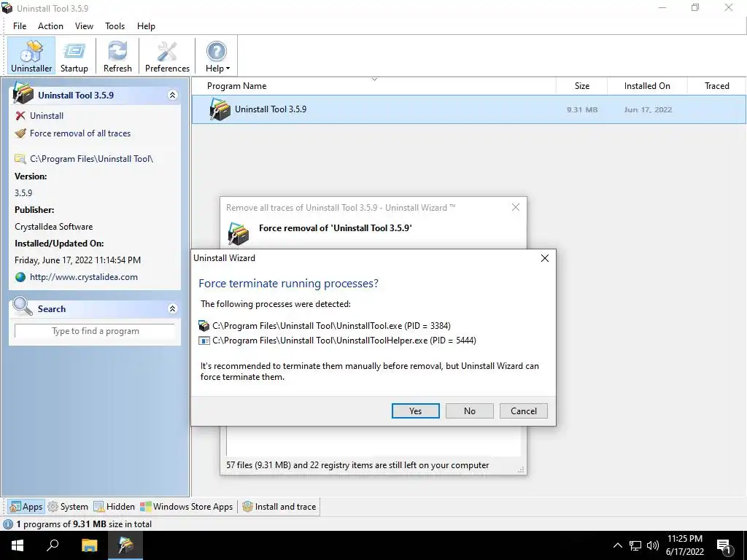The width and height of the screenshot is (747, 560).
Task: Click the network icon in system tray
Action: (635, 545)
